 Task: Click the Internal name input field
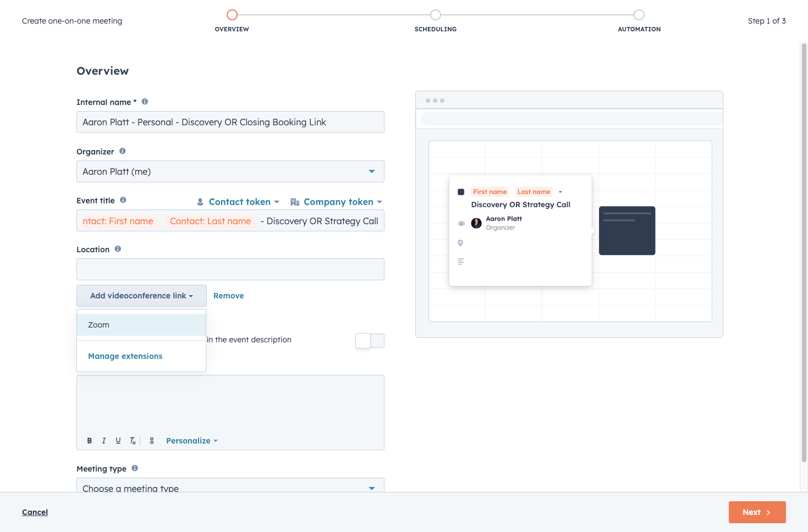tap(230, 122)
